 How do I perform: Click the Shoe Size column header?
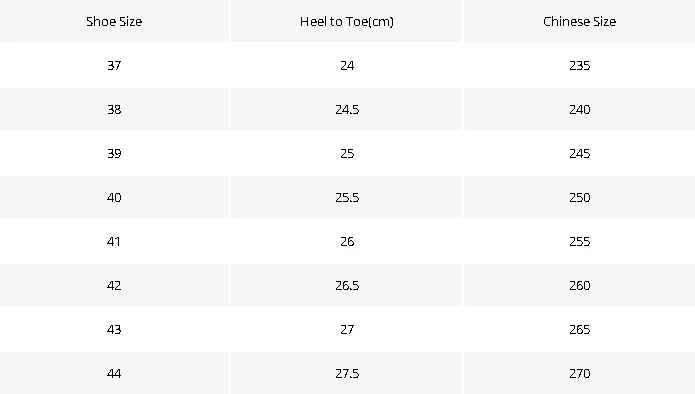tap(114, 21)
